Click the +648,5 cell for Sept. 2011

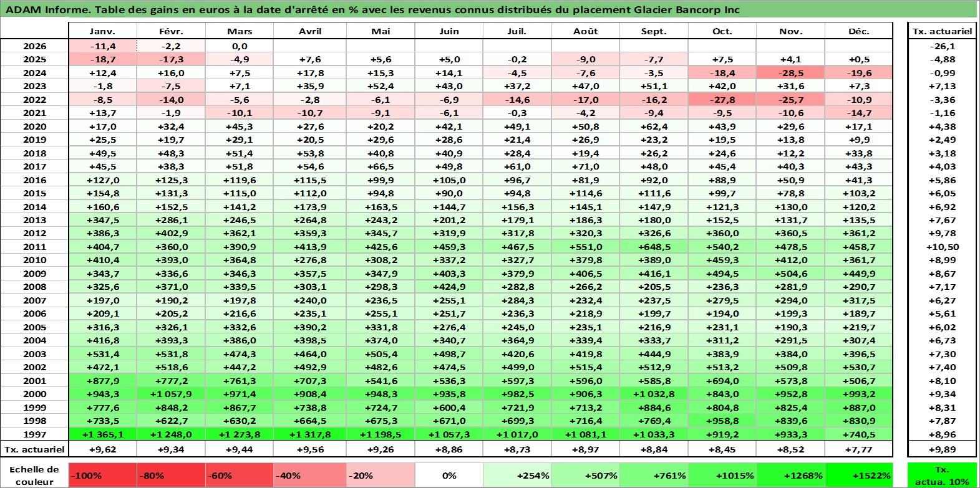[654, 247]
